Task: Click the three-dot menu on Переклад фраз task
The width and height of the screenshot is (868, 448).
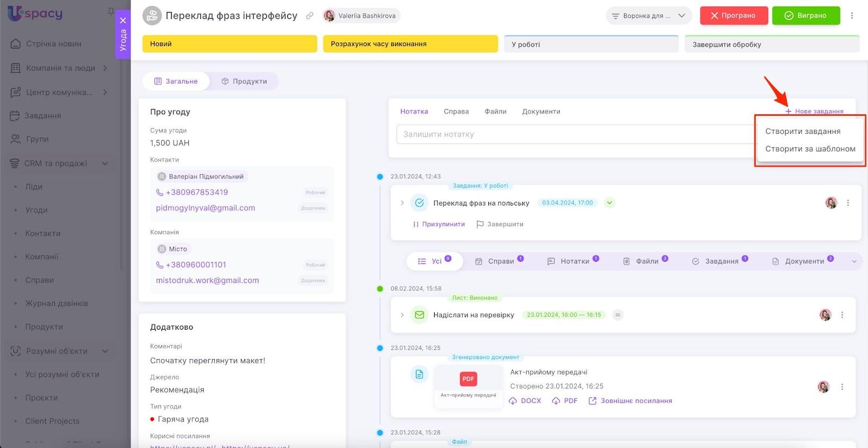Action: coord(848,203)
